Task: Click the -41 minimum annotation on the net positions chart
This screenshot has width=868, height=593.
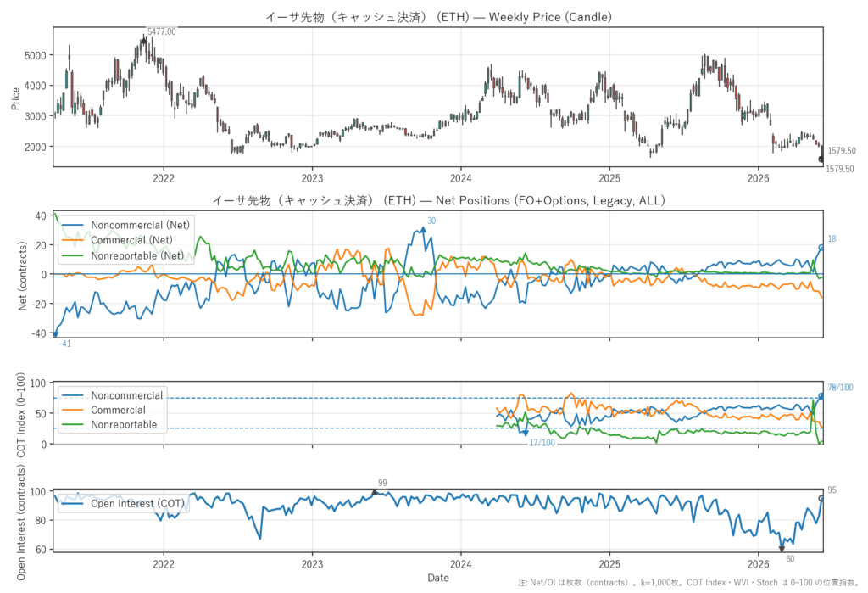Action: (x=65, y=344)
